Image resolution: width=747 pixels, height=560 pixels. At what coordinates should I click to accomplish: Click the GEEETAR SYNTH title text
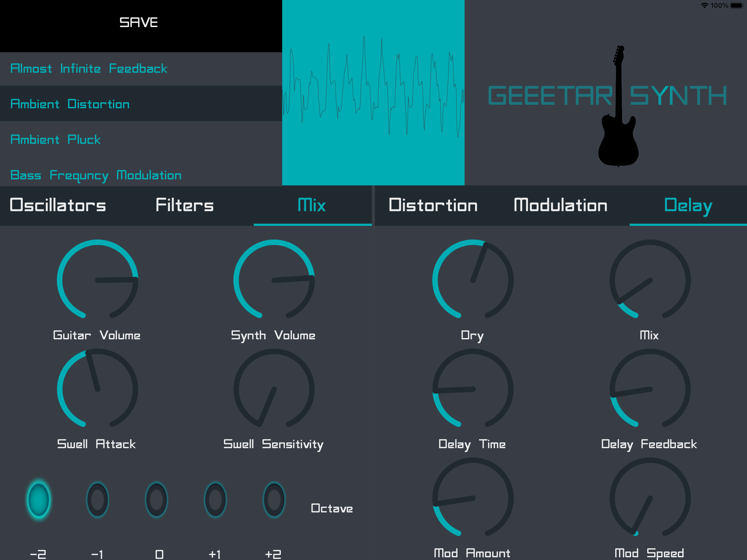607,96
